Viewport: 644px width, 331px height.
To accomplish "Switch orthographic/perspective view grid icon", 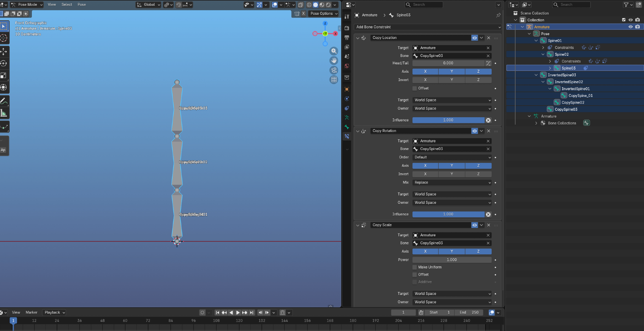I will [334, 80].
